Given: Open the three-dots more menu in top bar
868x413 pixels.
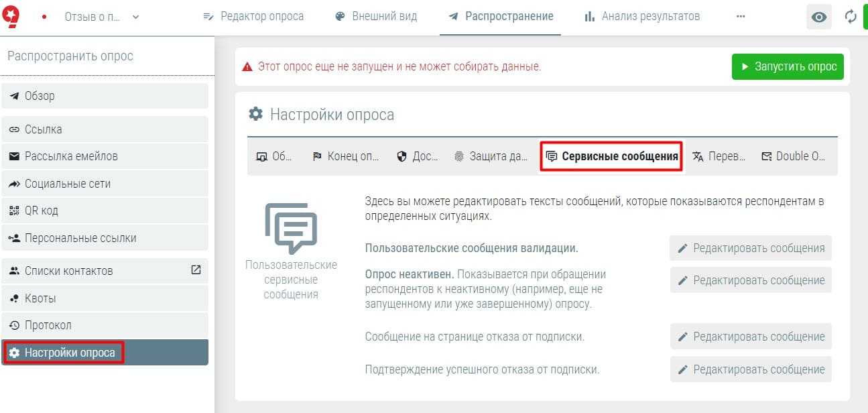Looking at the screenshot, I should (x=740, y=17).
